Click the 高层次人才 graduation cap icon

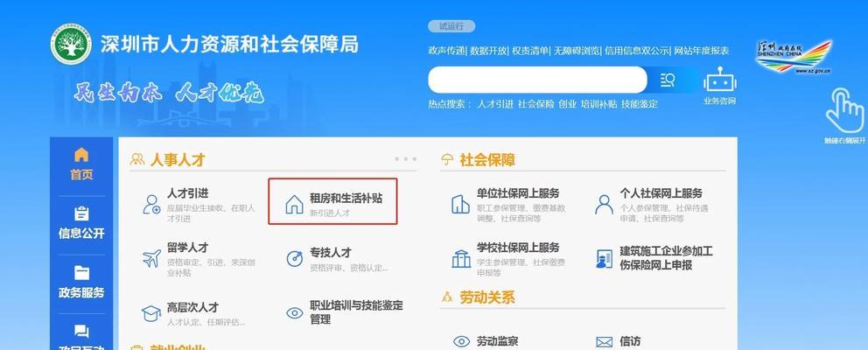(x=151, y=313)
